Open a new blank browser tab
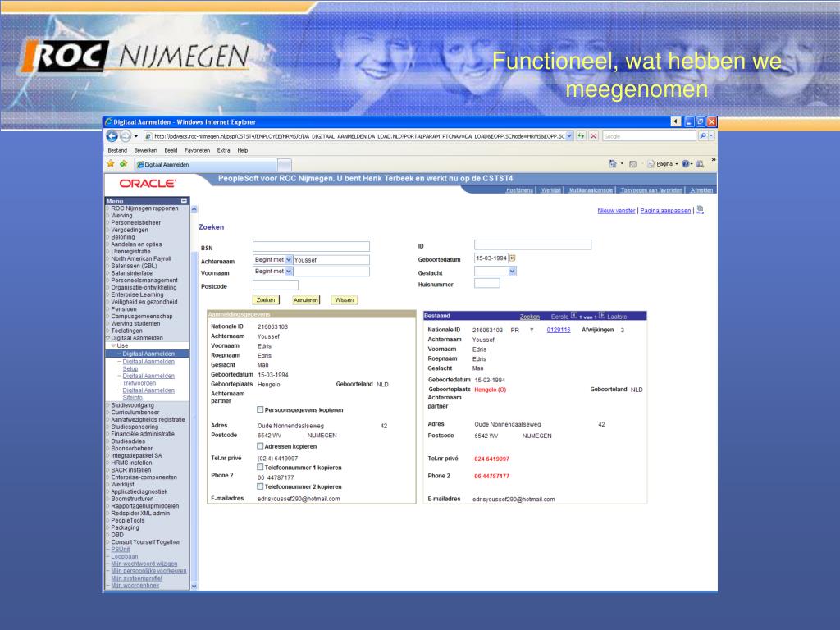Viewport: 840px width, 630px height. [285, 164]
